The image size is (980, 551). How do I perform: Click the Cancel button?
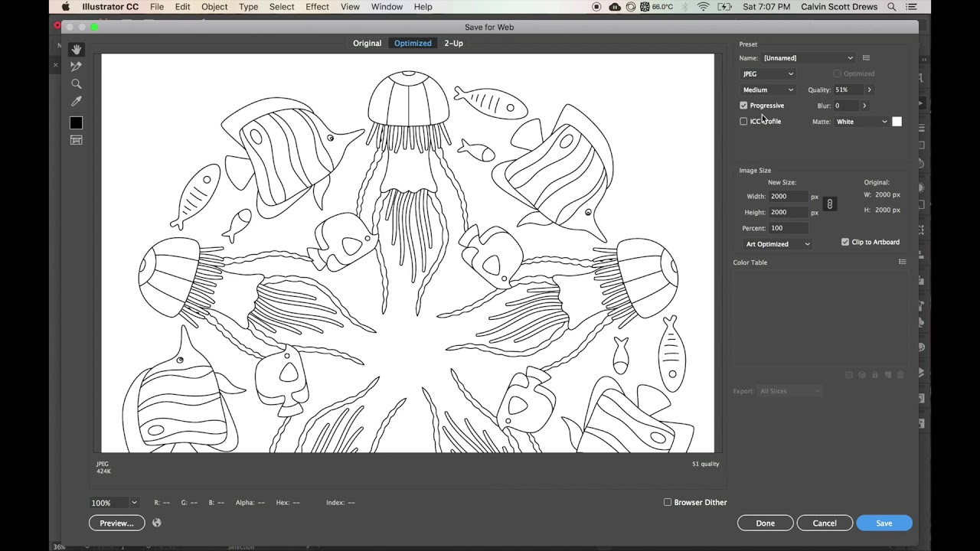pyautogui.click(x=825, y=523)
